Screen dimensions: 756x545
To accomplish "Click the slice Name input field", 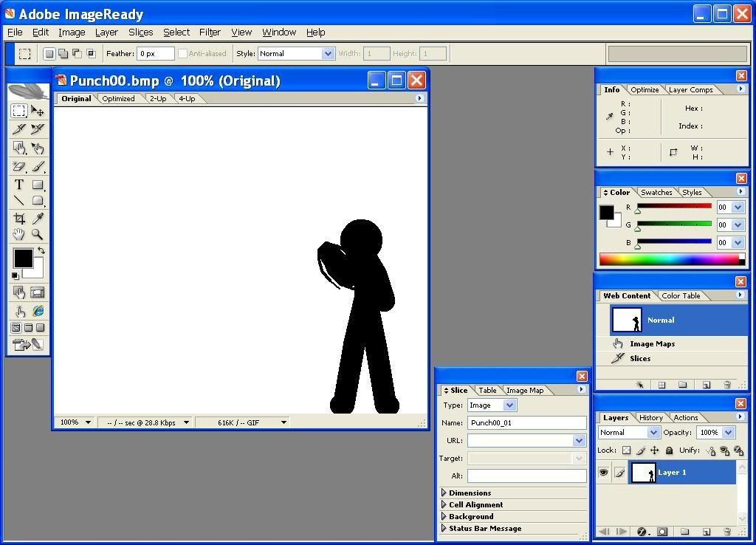I will [x=526, y=423].
